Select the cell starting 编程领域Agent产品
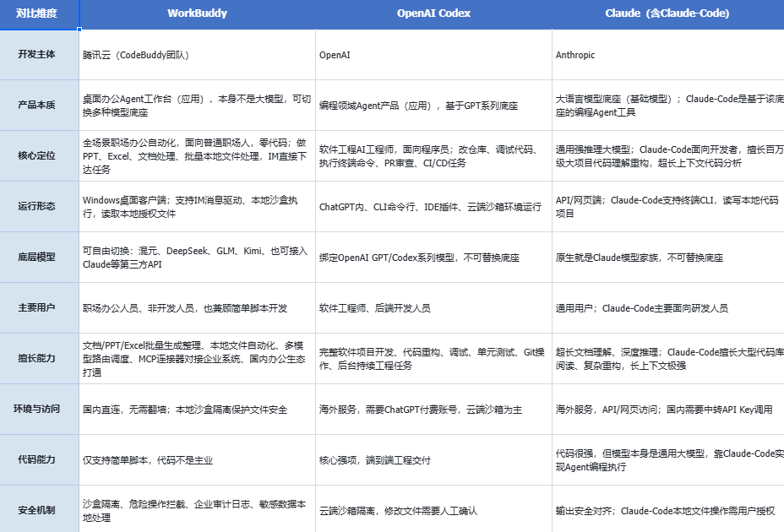This screenshot has height=532, width=784. 433,105
